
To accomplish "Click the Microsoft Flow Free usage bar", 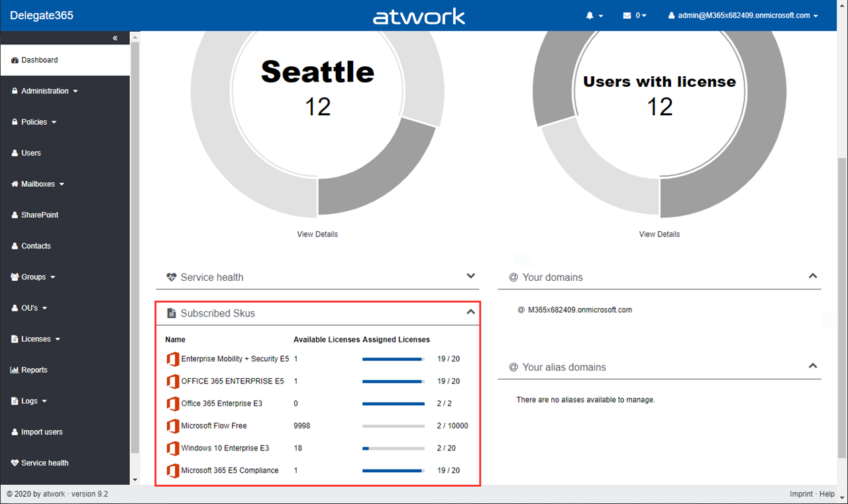I will [x=394, y=426].
